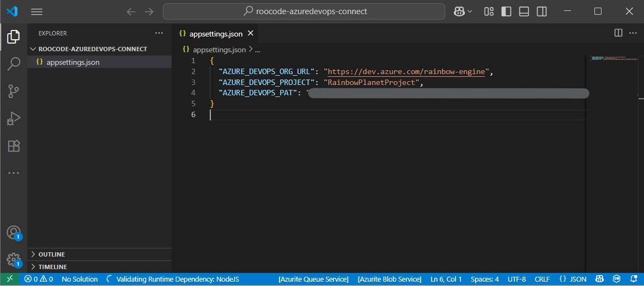Image resolution: width=644 pixels, height=286 pixels.
Task: Click Azurite Queue Service in status bar
Action: [x=313, y=279]
